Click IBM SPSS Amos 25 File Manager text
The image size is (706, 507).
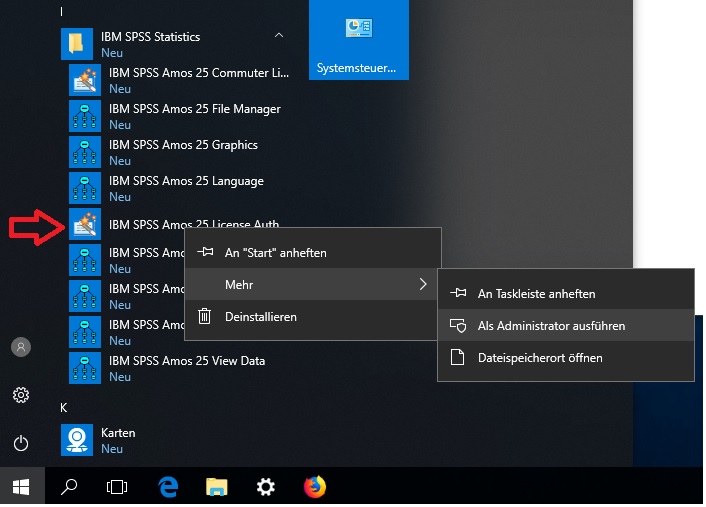tap(195, 109)
